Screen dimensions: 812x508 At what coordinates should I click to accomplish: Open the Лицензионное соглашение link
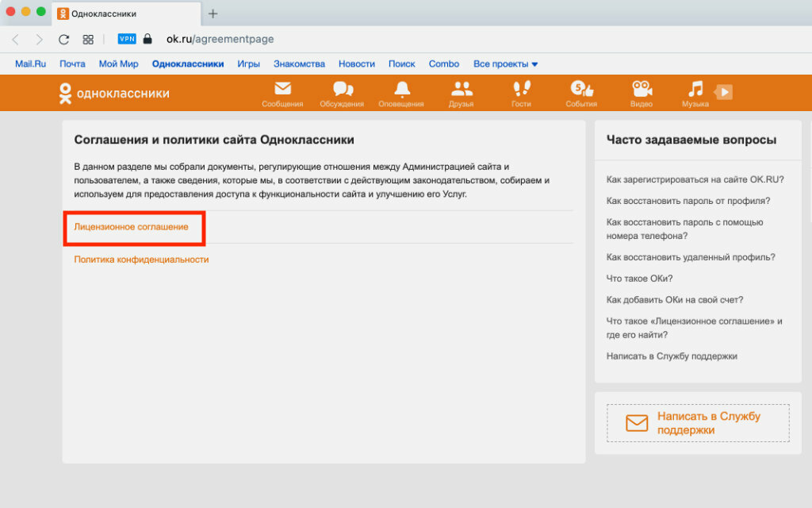[x=131, y=227]
